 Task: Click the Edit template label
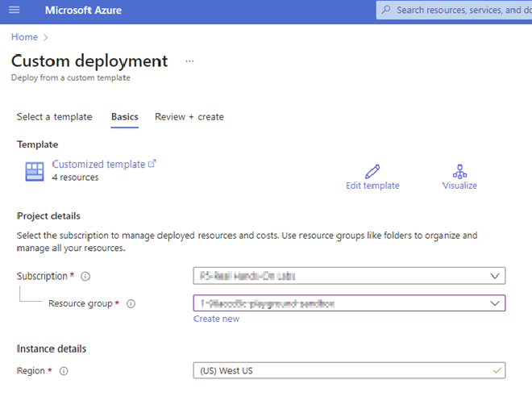372,186
